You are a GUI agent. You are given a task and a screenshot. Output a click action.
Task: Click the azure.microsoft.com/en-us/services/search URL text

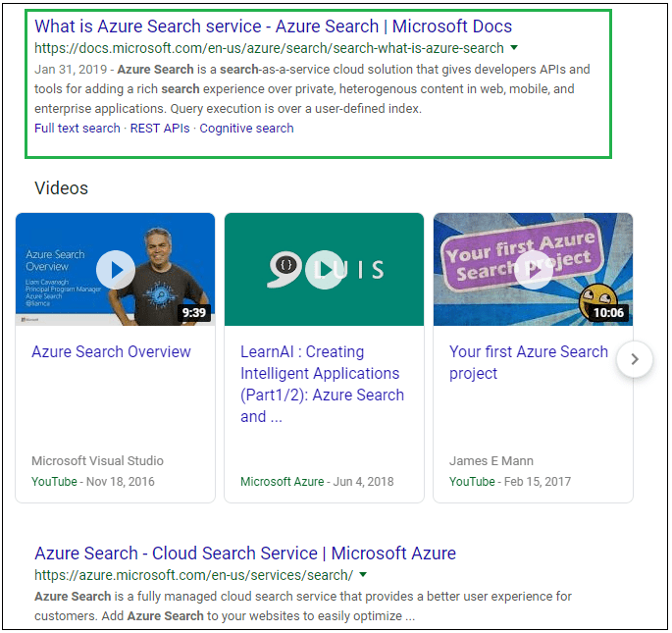pyautogui.click(x=193, y=575)
